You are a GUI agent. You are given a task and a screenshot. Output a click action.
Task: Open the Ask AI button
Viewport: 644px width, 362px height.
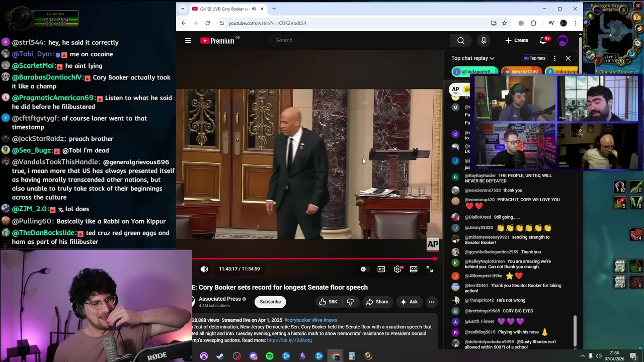click(x=409, y=302)
